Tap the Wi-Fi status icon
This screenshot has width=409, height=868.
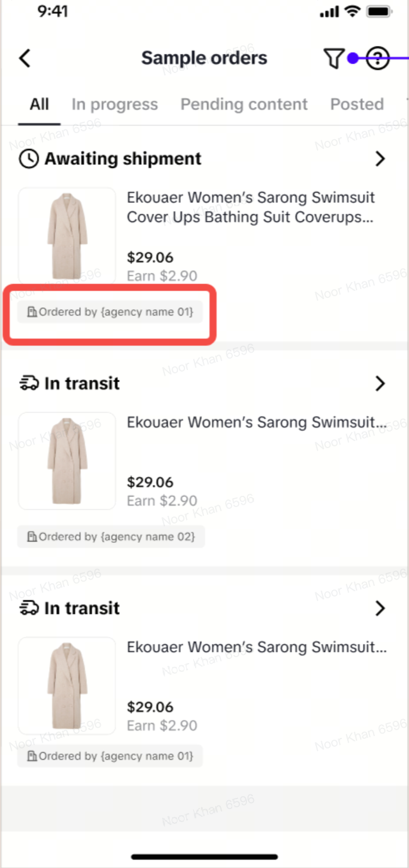[352, 12]
